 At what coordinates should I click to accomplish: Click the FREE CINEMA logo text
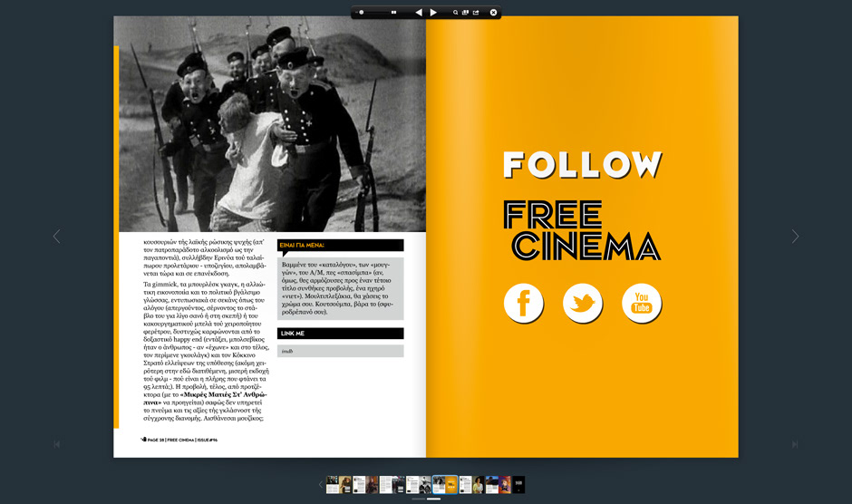tap(582, 230)
